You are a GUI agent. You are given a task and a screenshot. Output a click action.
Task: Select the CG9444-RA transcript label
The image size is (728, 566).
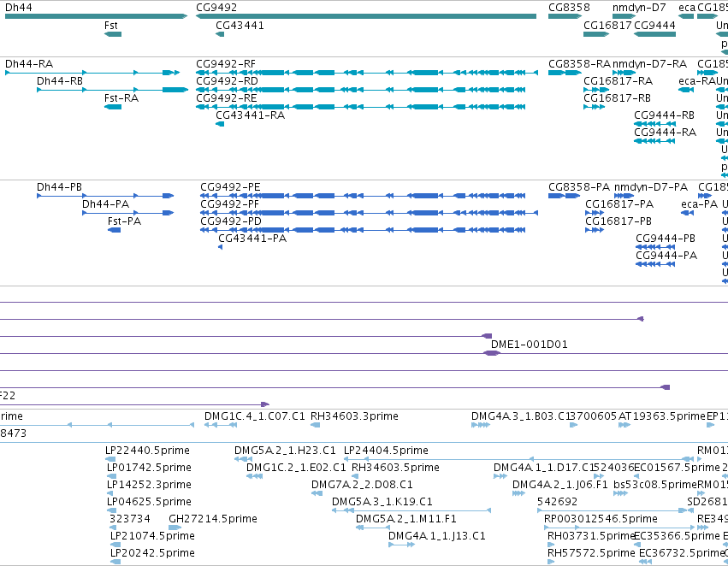[666, 133]
